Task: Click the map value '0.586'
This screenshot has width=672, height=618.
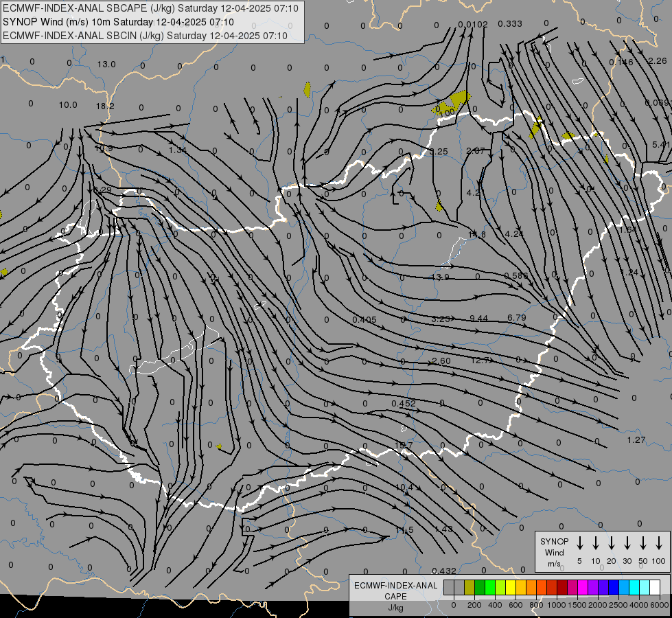Action: [x=516, y=276]
